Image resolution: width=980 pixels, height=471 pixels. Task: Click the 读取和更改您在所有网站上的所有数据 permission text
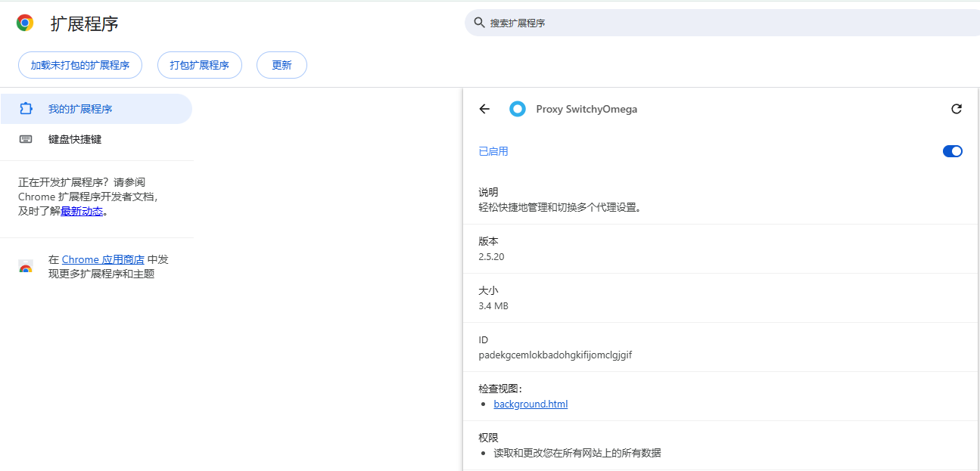577,453
